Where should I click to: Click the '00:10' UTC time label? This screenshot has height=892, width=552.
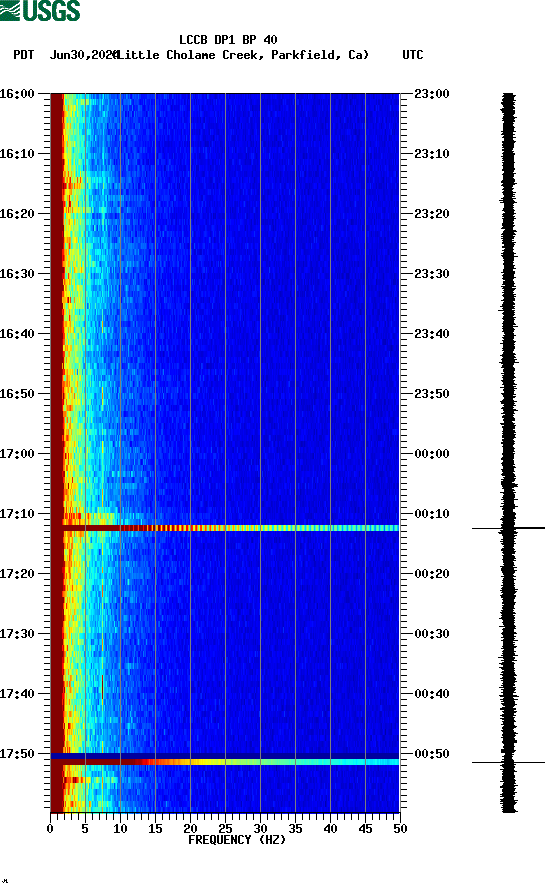(x=432, y=514)
